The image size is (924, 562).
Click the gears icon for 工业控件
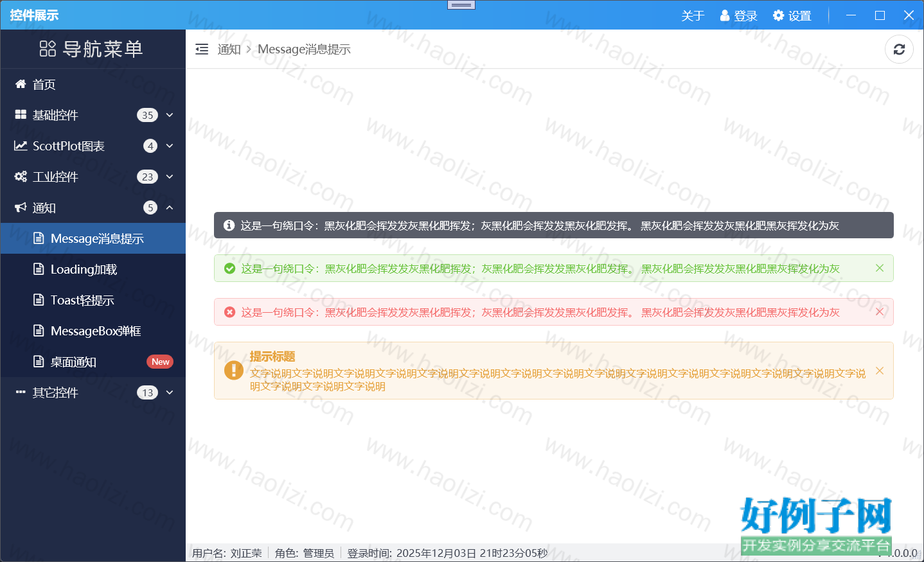(21, 177)
